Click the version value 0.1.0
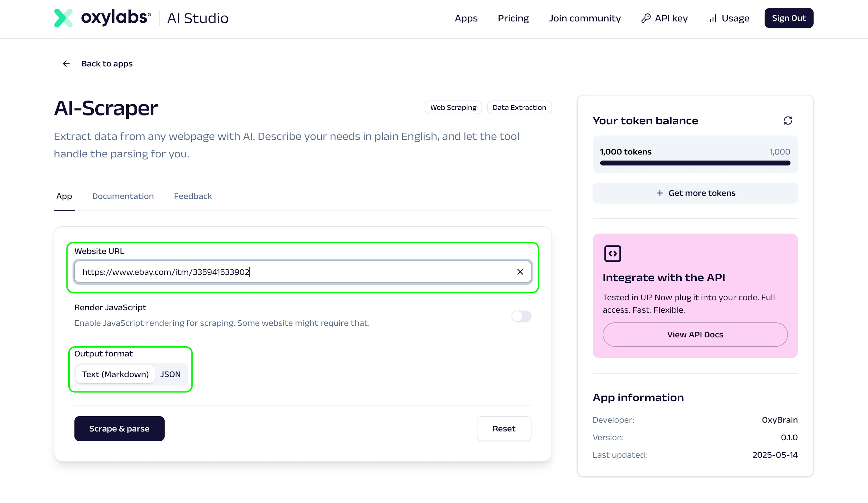The width and height of the screenshot is (868, 503). coord(789,437)
